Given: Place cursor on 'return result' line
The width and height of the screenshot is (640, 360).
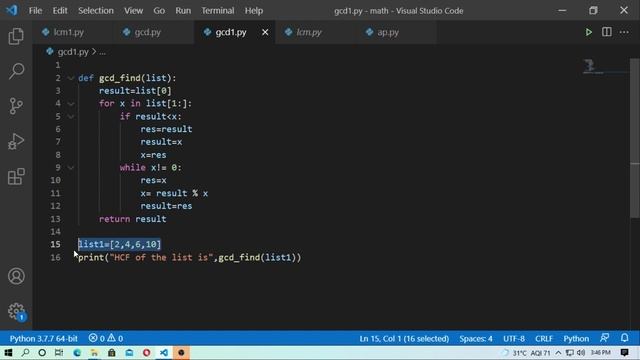Looking at the screenshot, I should pos(133,219).
